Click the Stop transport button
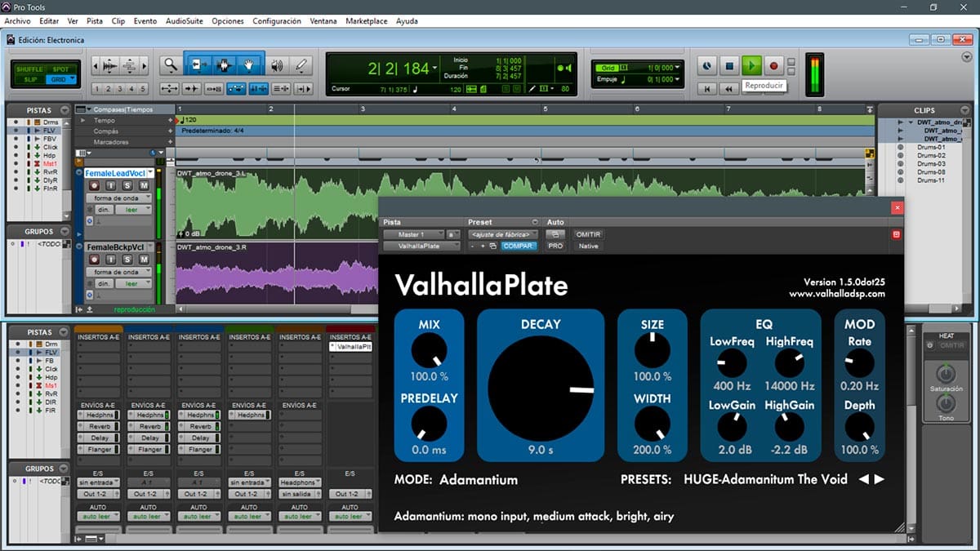The width and height of the screenshot is (980, 551). point(730,65)
